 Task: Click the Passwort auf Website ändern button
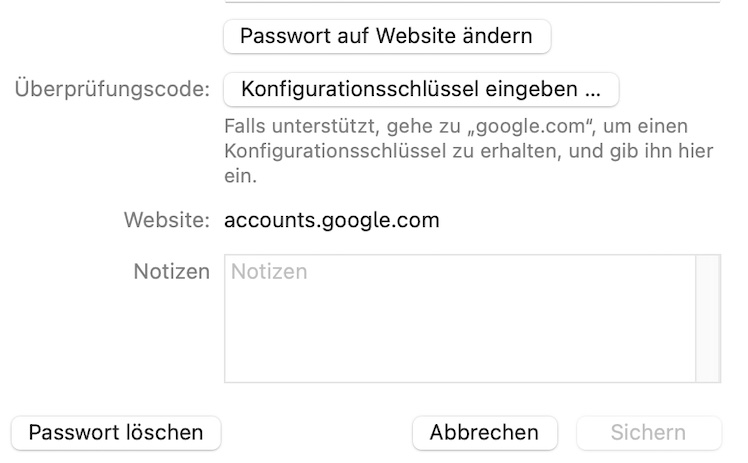pos(386,37)
